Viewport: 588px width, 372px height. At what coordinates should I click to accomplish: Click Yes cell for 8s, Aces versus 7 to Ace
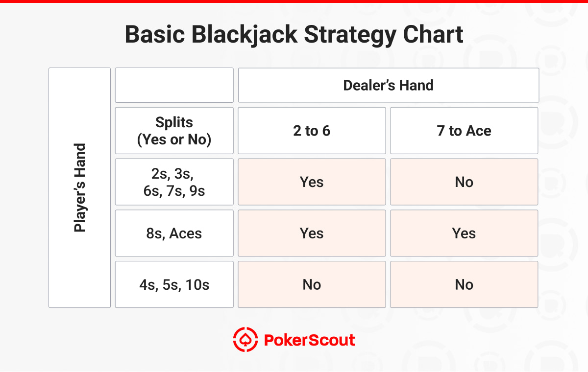464,233
